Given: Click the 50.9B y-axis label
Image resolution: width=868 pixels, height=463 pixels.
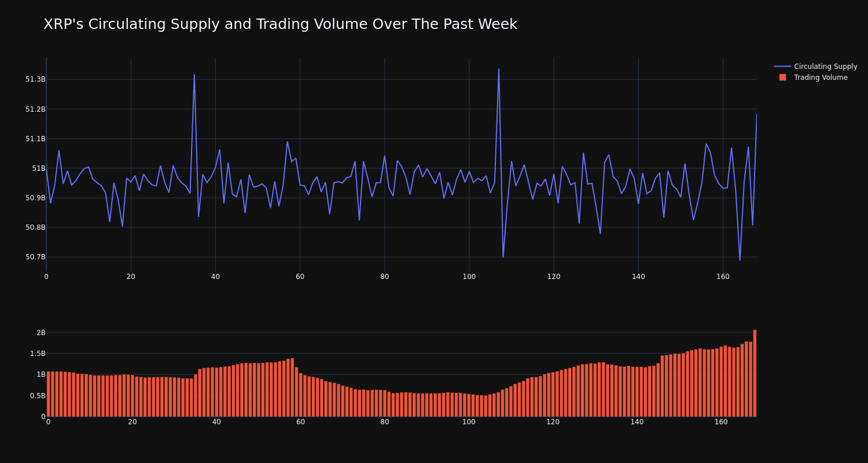Looking at the screenshot, I should 35,198.
